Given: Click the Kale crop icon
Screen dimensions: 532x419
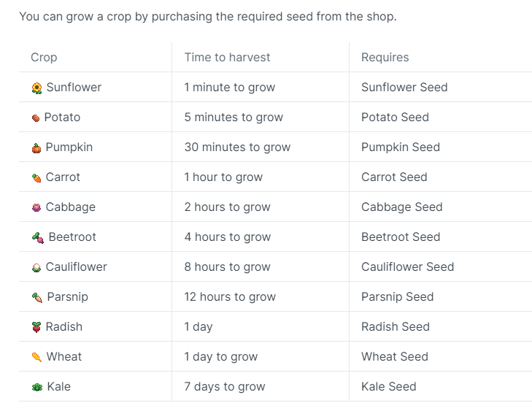Looking at the screenshot, I should pos(37,388).
